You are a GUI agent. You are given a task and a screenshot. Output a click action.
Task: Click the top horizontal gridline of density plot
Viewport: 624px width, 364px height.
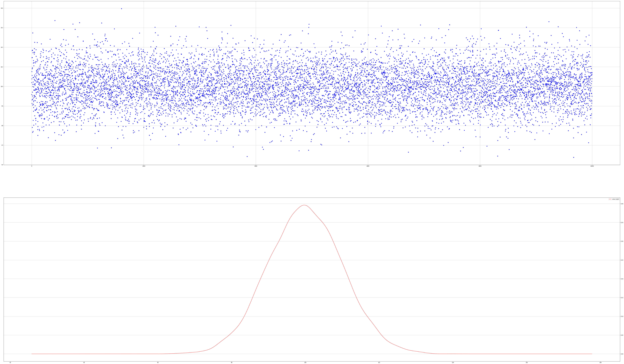click(149, 204)
